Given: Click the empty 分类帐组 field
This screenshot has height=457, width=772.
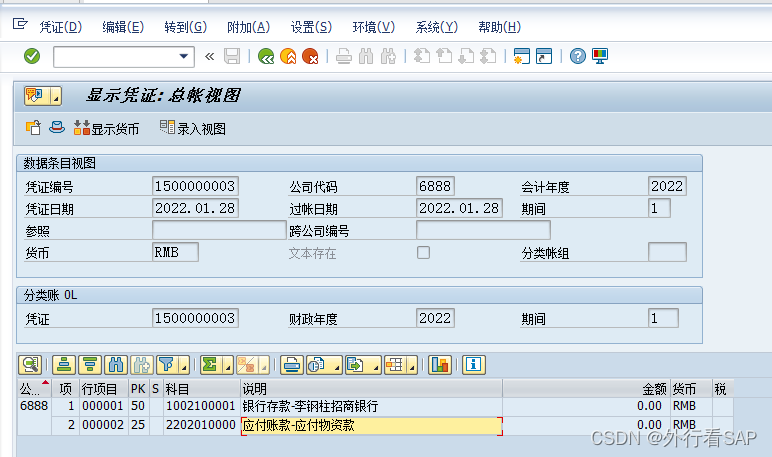Looking at the screenshot, I should (667, 252).
